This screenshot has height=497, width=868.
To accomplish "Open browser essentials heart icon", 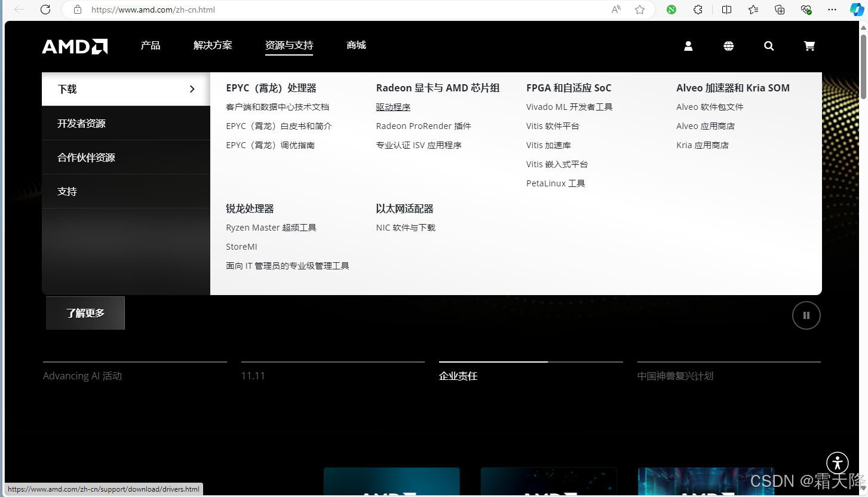I will point(806,10).
